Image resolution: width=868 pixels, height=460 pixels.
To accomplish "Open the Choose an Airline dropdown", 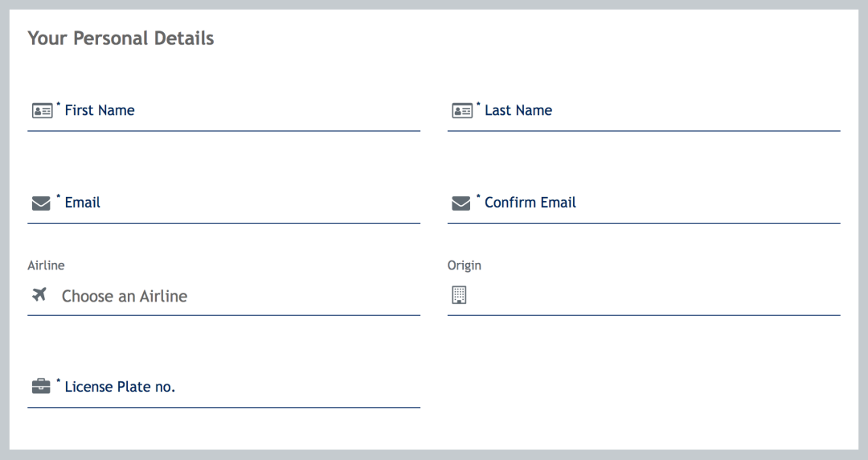I will click(x=223, y=296).
